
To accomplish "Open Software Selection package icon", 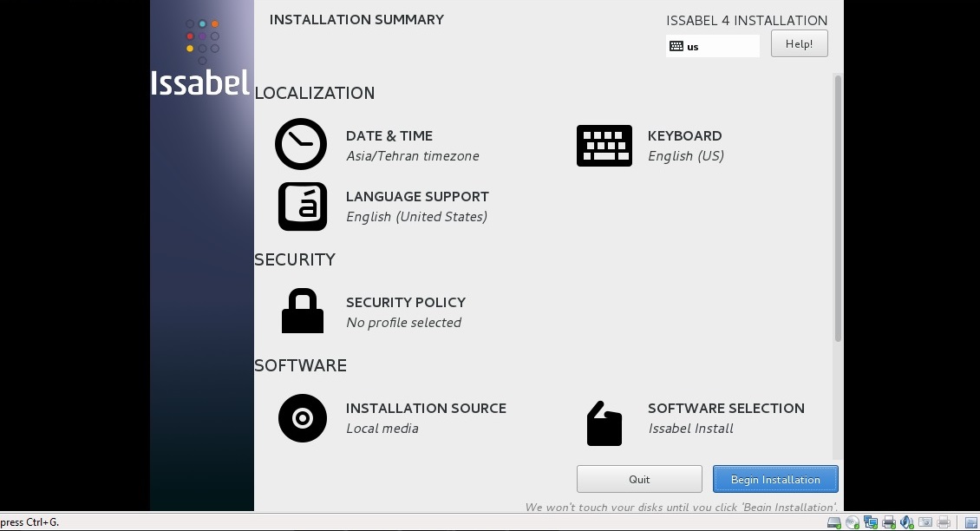I will [604, 423].
